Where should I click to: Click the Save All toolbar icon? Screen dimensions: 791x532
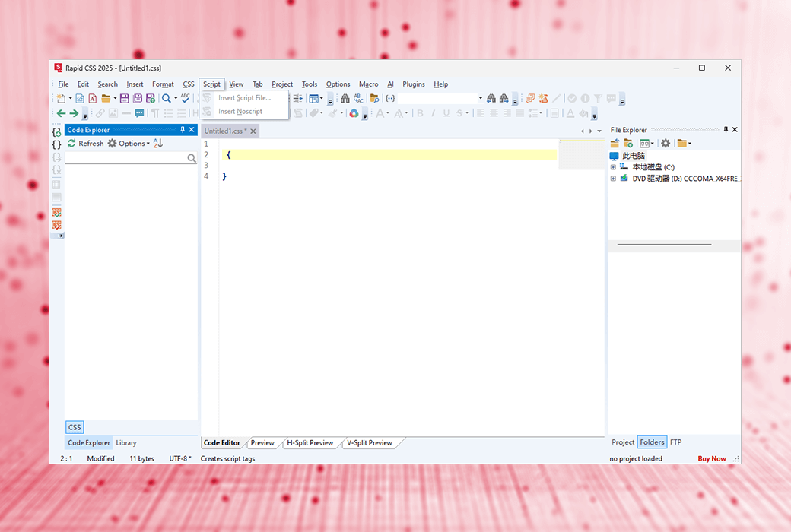137,98
